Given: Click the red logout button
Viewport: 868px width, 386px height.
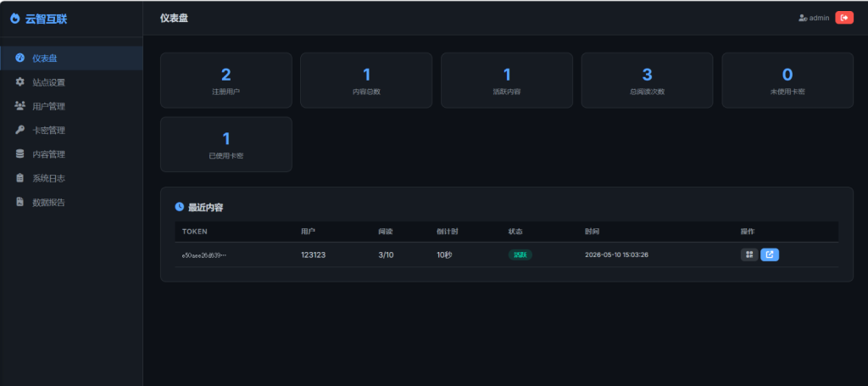Looking at the screenshot, I should point(844,18).
